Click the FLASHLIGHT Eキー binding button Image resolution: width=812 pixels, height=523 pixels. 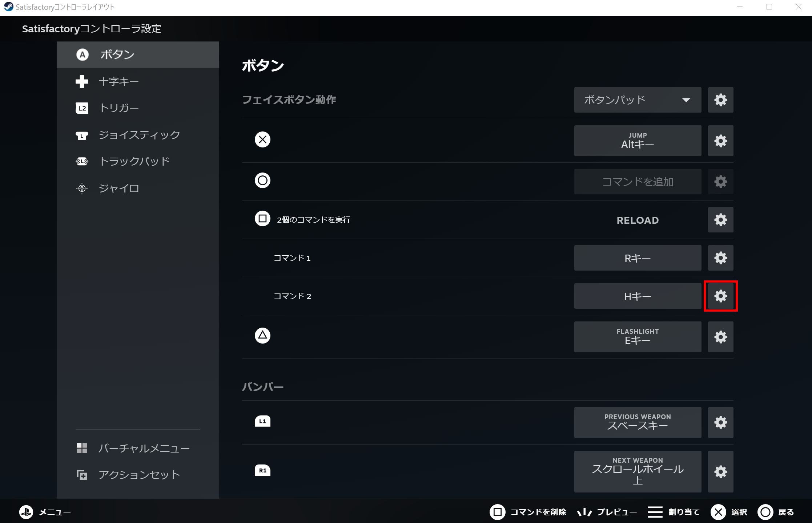point(638,337)
